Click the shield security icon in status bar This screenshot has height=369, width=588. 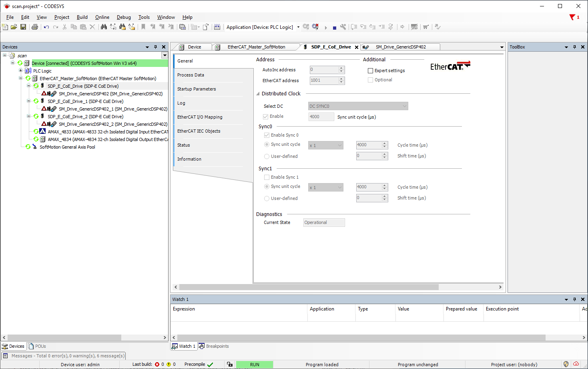(x=566, y=364)
